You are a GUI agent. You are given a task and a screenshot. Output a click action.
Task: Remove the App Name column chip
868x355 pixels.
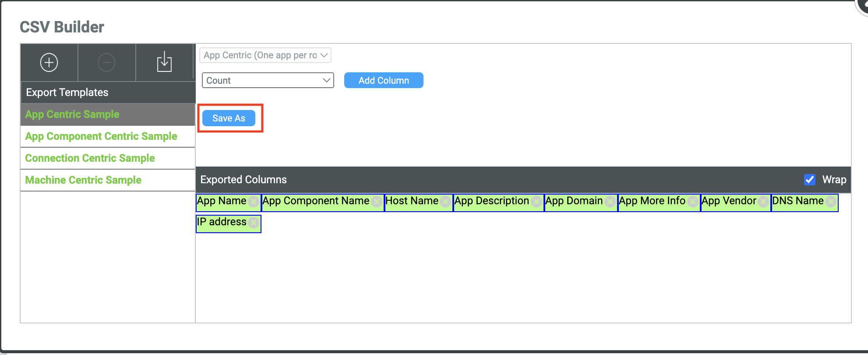tap(253, 202)
